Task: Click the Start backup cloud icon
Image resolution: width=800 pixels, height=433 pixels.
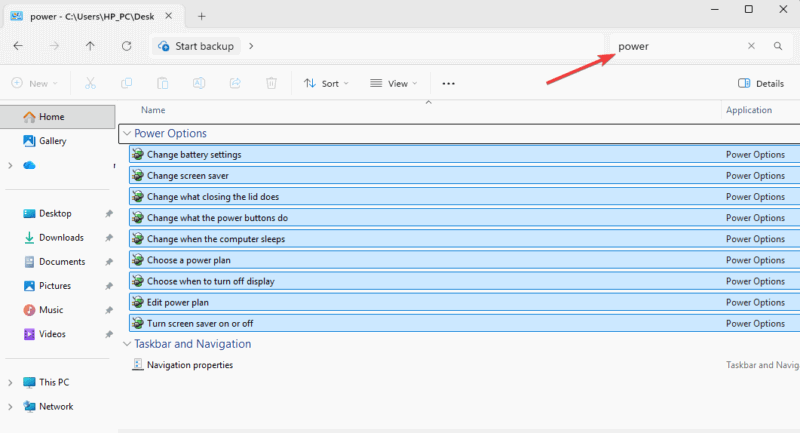Action: pos(165,46)
